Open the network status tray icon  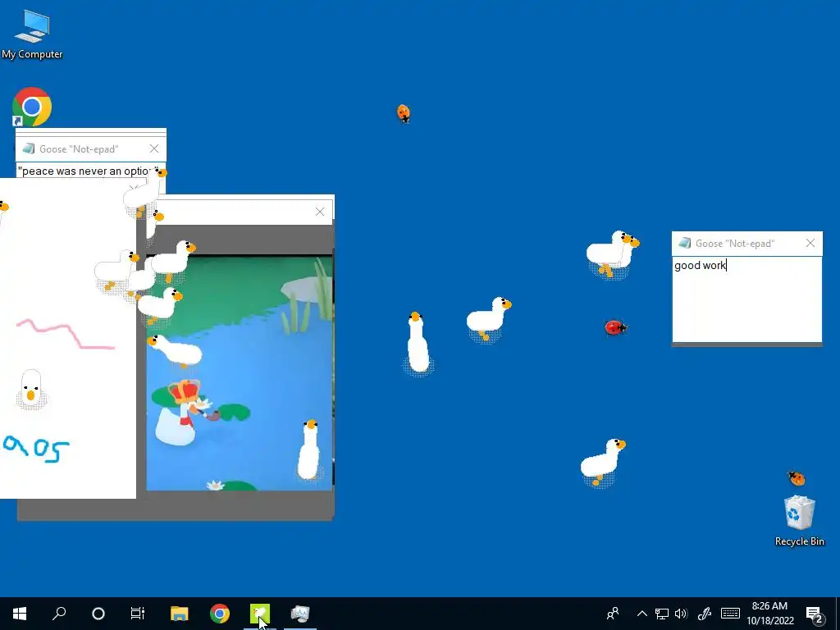click(x=662, y=614)
